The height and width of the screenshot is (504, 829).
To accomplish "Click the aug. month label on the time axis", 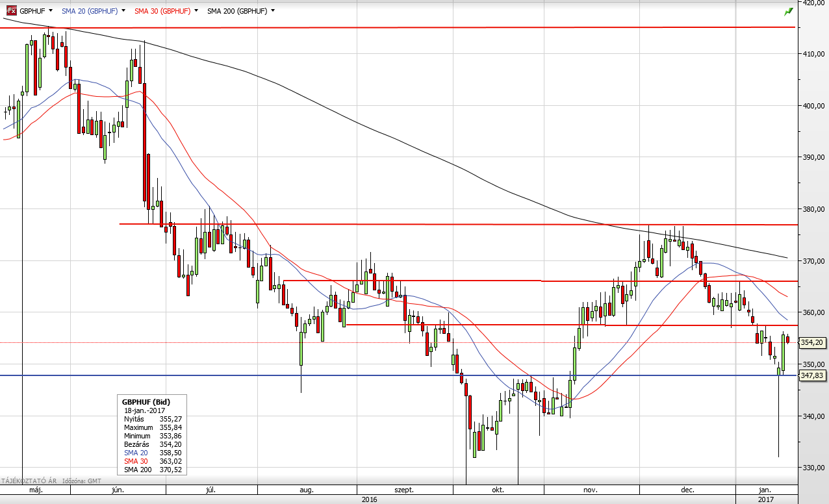I will click(307, 490).
